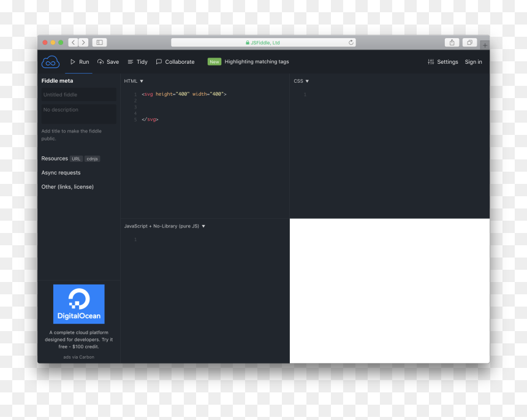Add a resource via URL tag
The image size is (527, 420).
click(76, 159)
